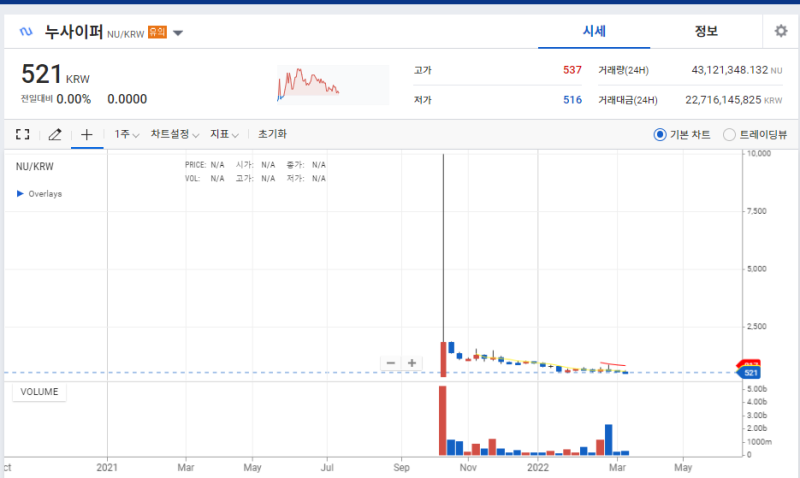Screen dimensions: 800x478
Task: Click the 2,500 price axis label
Action: (757, 326)
